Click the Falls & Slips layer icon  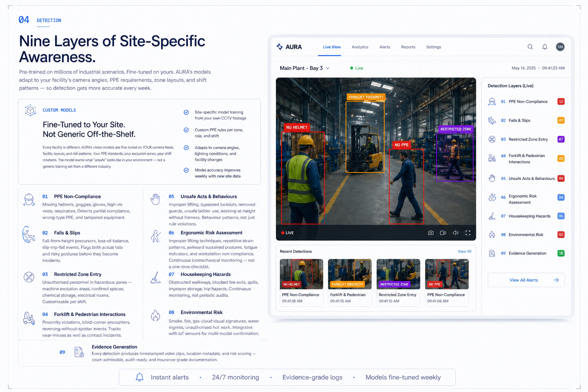492,121
